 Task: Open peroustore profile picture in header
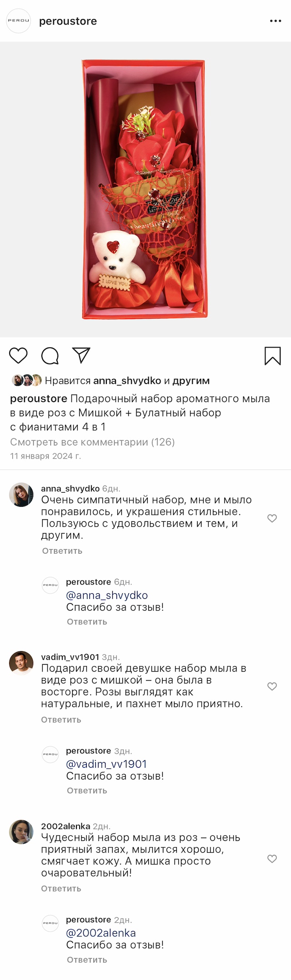click(19, 21)
